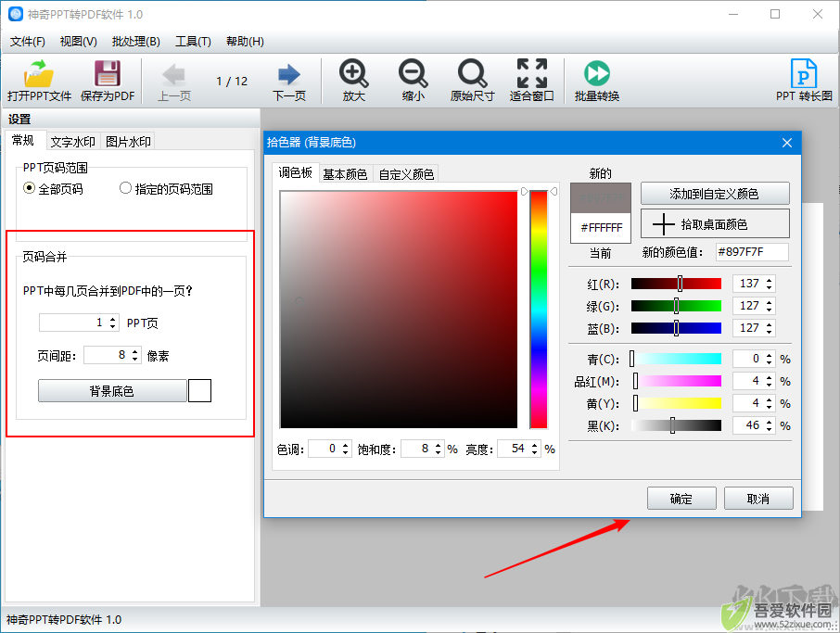Screen dimensions: 840x633
Task: Click the Red channel slider
Action: [676, 284]
